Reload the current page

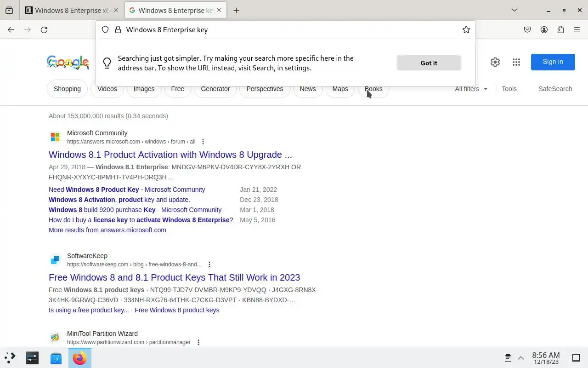click(x=44, y=30)
